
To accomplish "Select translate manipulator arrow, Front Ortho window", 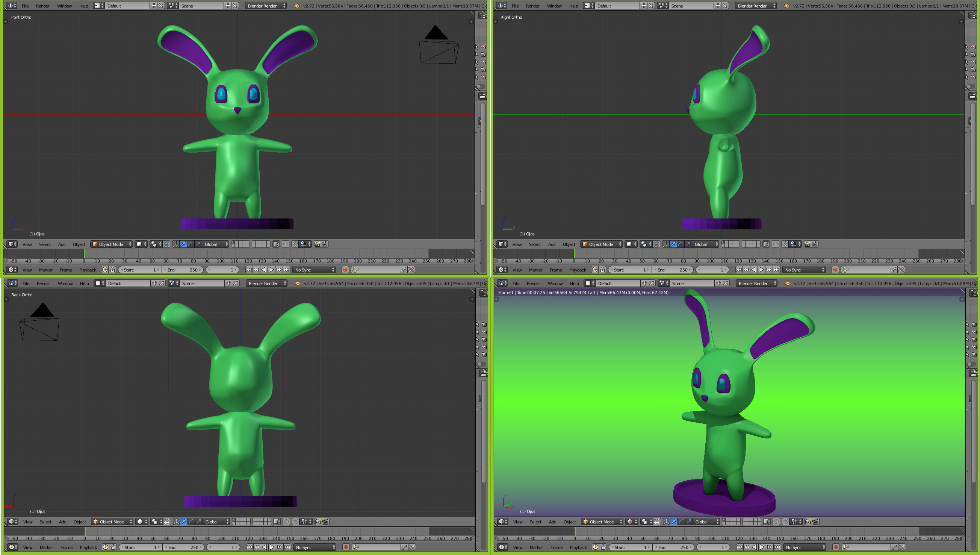I will pos(183,244).
